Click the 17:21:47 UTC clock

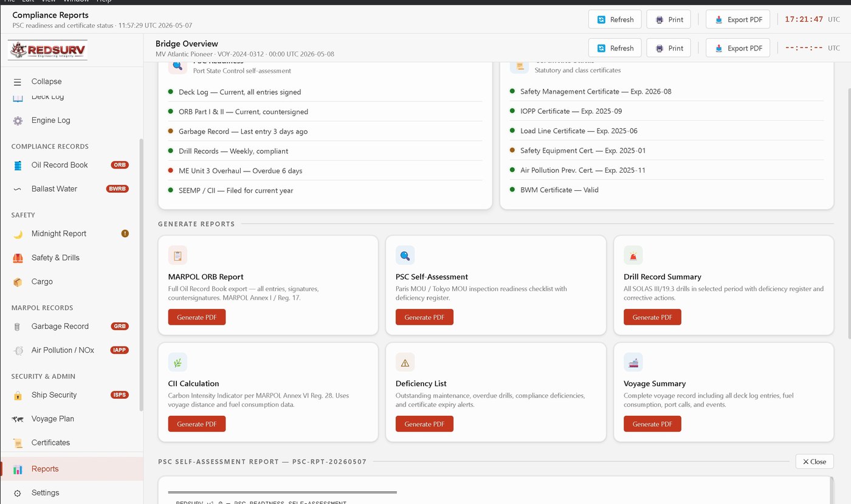tap(812, 19)
